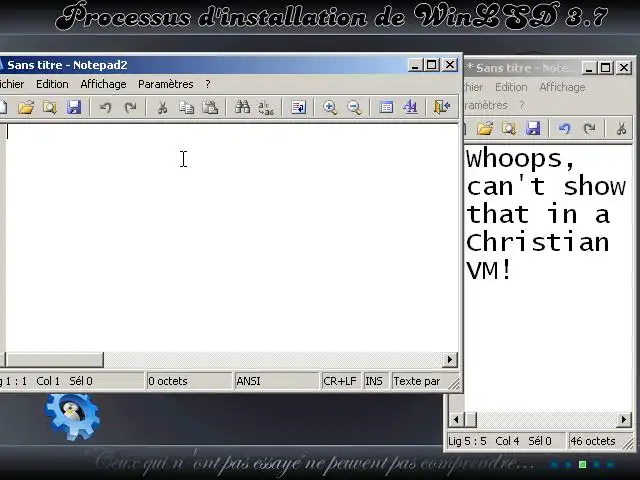Viewport: 640px width, 480px height.
Task: Click right scroll arrow in front window scrollbar
Action: [x=450, y=360]
